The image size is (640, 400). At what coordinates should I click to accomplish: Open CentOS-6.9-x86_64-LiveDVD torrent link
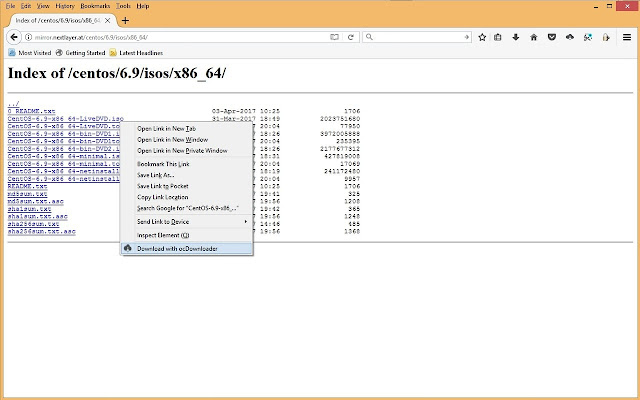click(64, 126)
